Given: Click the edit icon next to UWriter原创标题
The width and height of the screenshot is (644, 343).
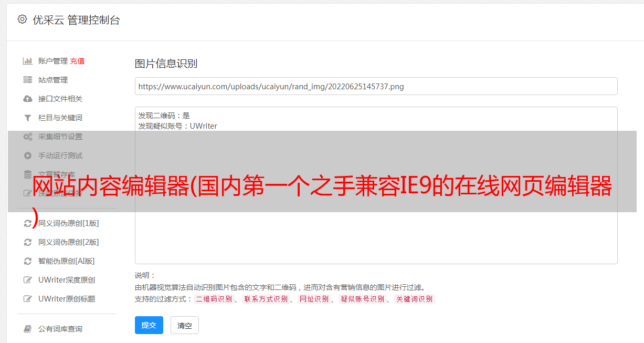Looking at the screenshot, I should coord(28,299).
